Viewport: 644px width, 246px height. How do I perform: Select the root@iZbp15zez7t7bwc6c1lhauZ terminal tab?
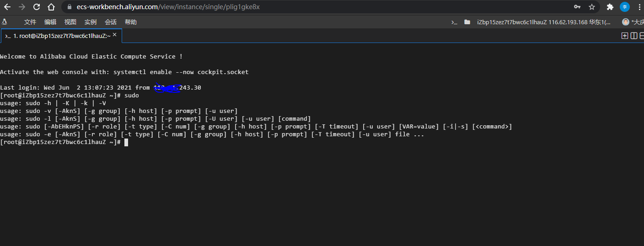tap(59, 36)
